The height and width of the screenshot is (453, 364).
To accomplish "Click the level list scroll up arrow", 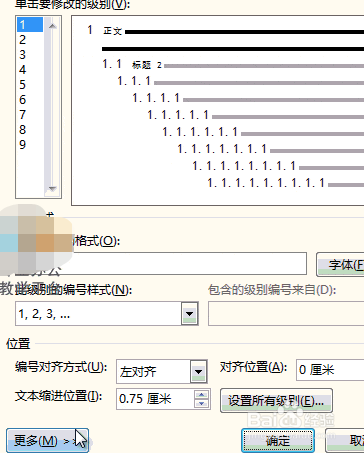I will pos(52,26).
